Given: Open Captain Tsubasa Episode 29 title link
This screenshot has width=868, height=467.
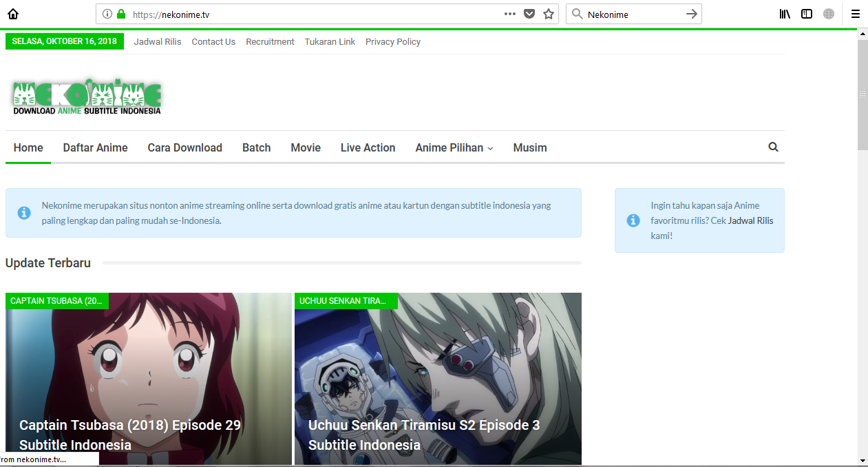Looking at the screenshot, I should (x=130, y=435).
